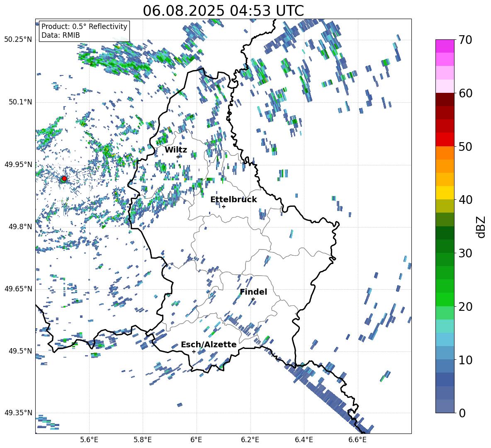Click the 50.25°N latitude label

coord(18,39)
